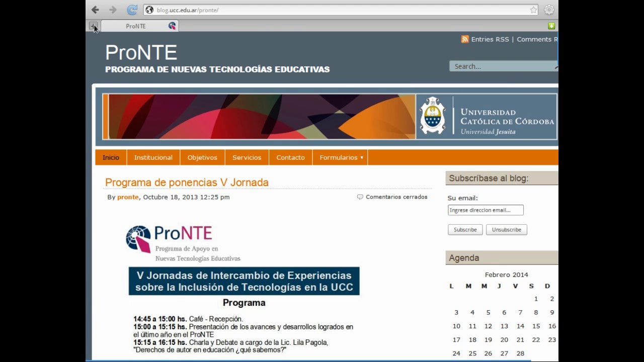Select day 28 in the Febrero calendar
This screenshot has height=362, width=644.
520,353
